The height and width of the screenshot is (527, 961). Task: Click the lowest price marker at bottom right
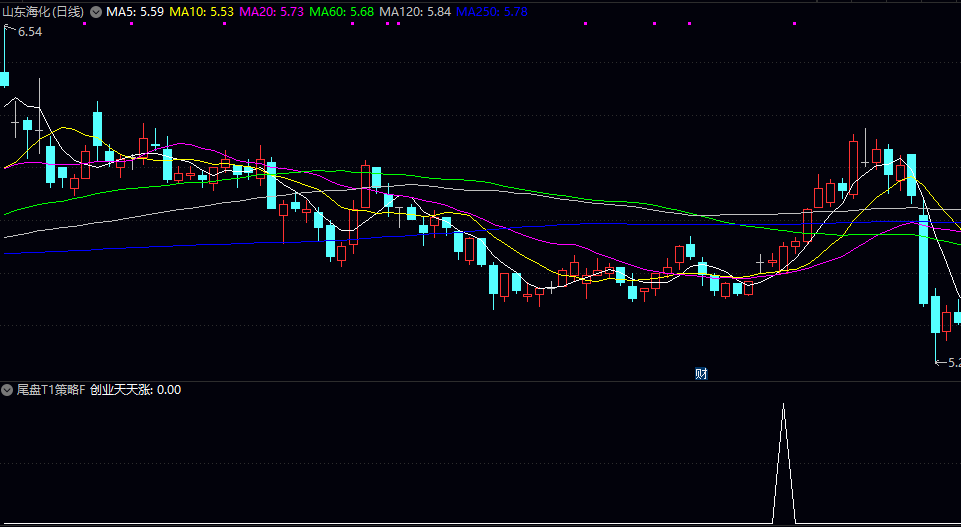pyautogui.click(x=950, y=362)
